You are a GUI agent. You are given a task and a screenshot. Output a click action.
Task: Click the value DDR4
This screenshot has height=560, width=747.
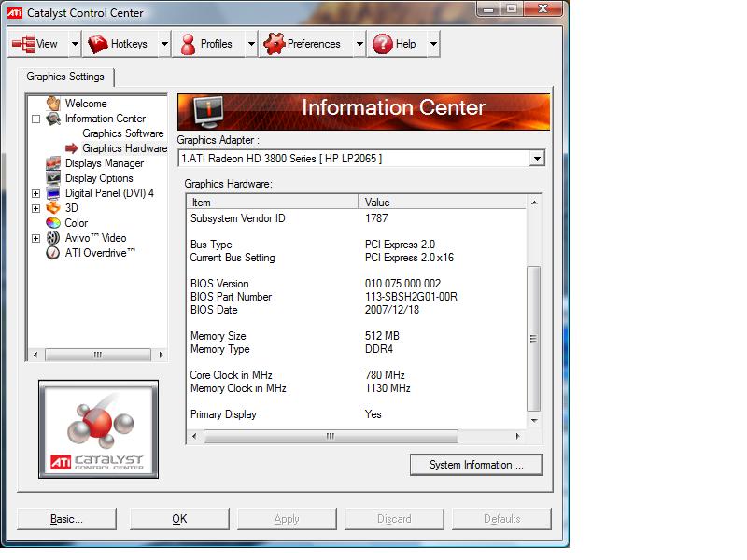coord(379,349)
